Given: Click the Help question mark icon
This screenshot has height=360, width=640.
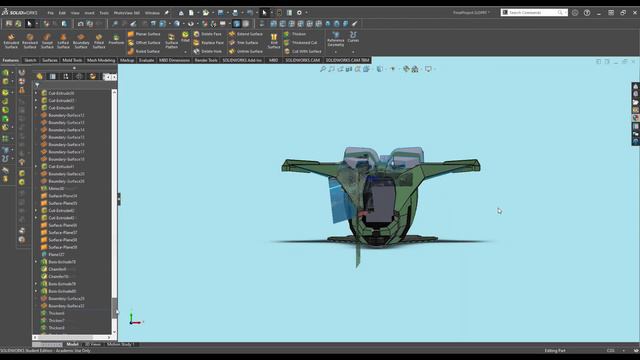Looking at the screenshot, I should click(587, 13).
